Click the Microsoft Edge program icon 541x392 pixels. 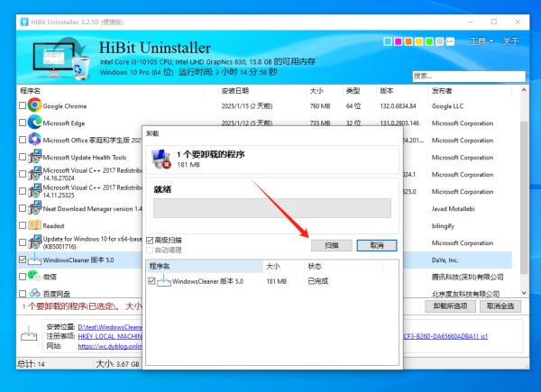35,123
